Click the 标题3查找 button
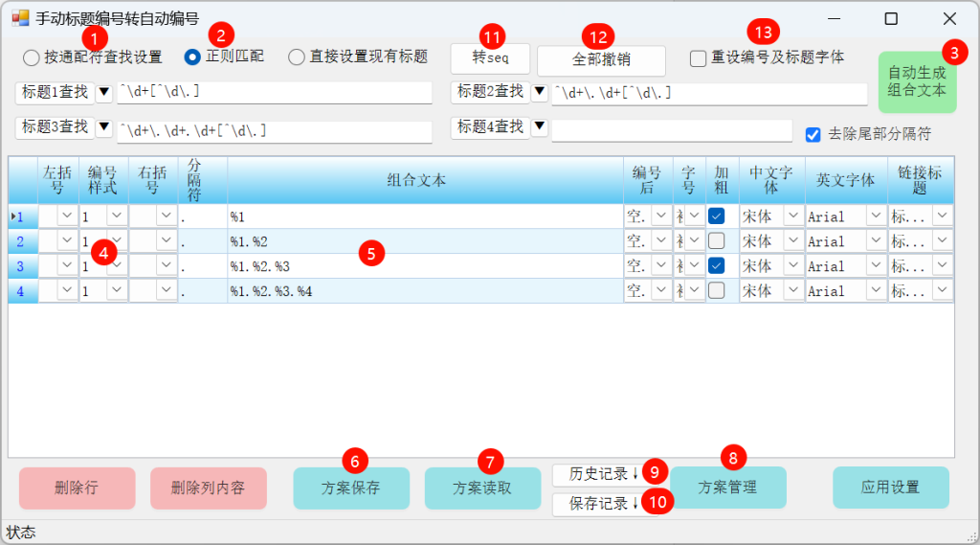Image resolution: width=980 pixels, height=545 pixels. [55, 127]
